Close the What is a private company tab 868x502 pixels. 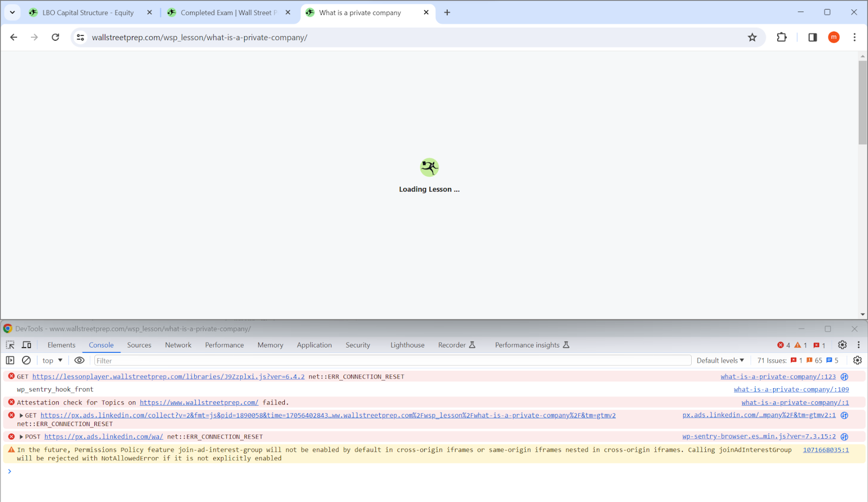tap(426, 12)
